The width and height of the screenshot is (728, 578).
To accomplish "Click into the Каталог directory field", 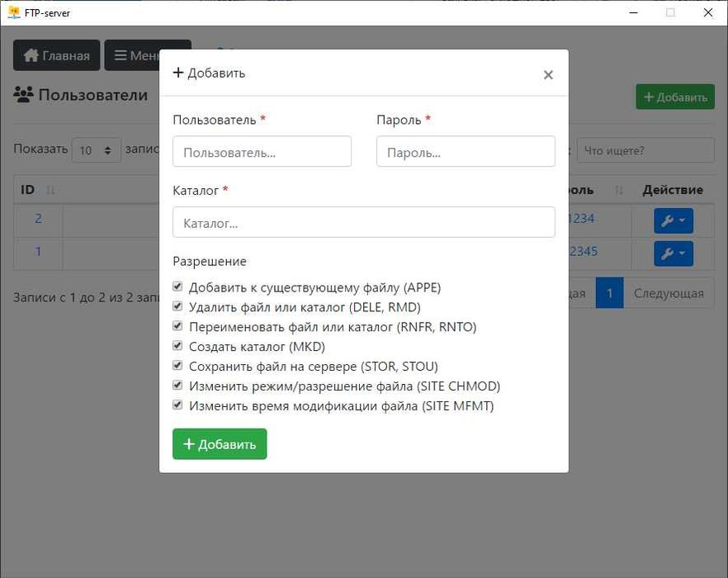I will [363, 222].
